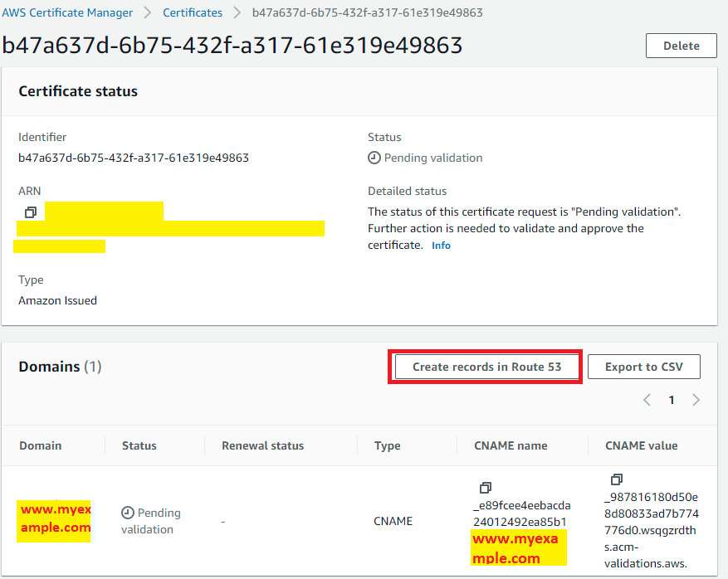
Task: Copy the CNAME name value
Action: tap(486, 488)
